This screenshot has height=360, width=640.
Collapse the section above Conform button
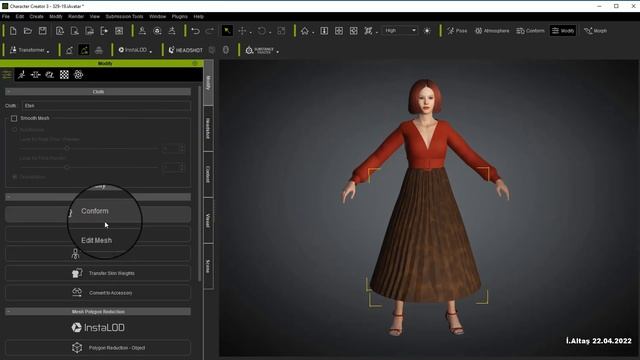[x=98, y=197]
